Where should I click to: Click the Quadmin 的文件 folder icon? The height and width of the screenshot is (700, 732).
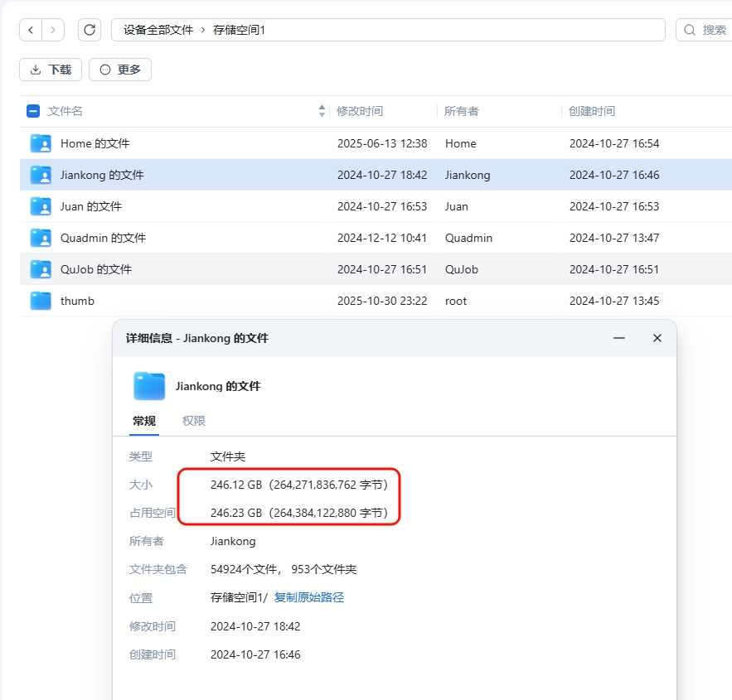tap(41, 238)
